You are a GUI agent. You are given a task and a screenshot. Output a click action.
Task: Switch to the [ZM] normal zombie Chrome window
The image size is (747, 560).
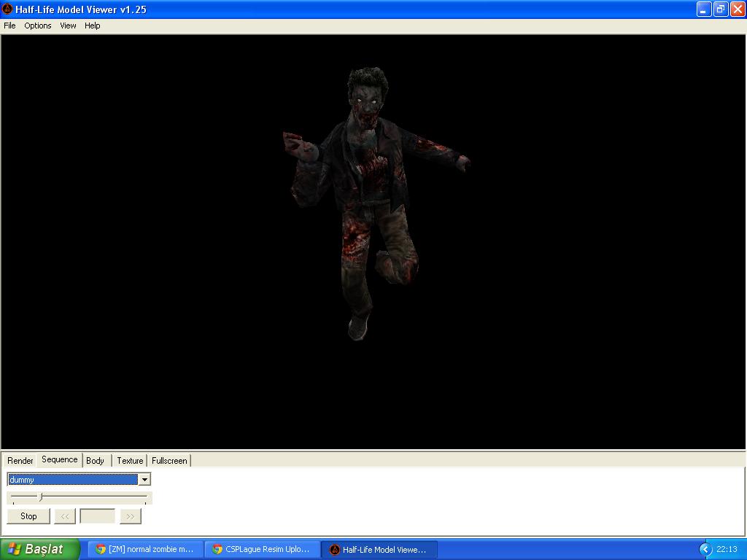tap(145, 550)
